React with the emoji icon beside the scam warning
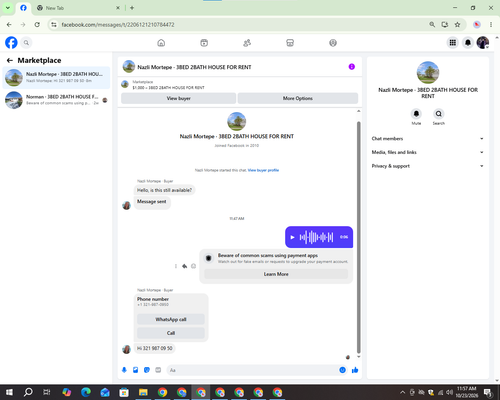The width and height of the screenshot is (500, 400). coord(193,266)
